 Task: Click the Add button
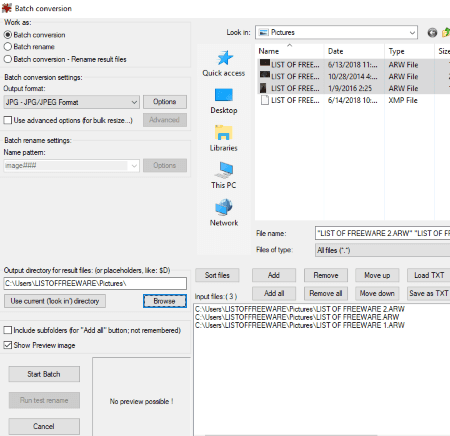[x=274, y=275]
